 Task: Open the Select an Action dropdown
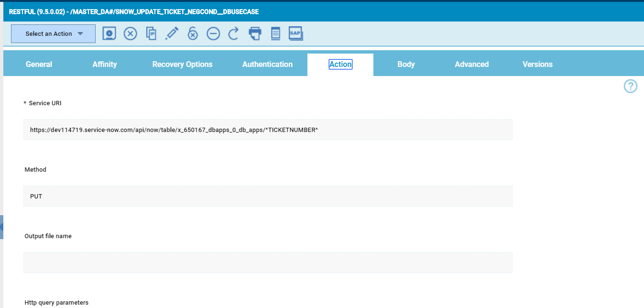tap(53, 33)
